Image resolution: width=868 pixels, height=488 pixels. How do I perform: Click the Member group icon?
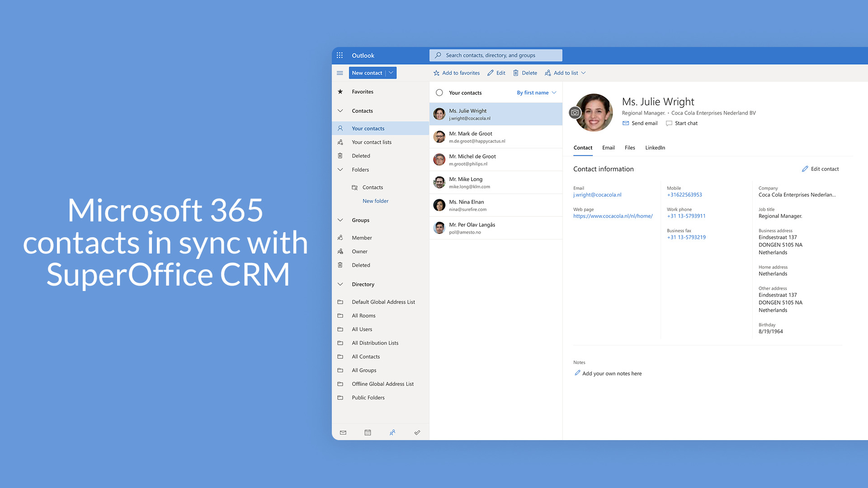pyautogui.click(x=340, y=238)
